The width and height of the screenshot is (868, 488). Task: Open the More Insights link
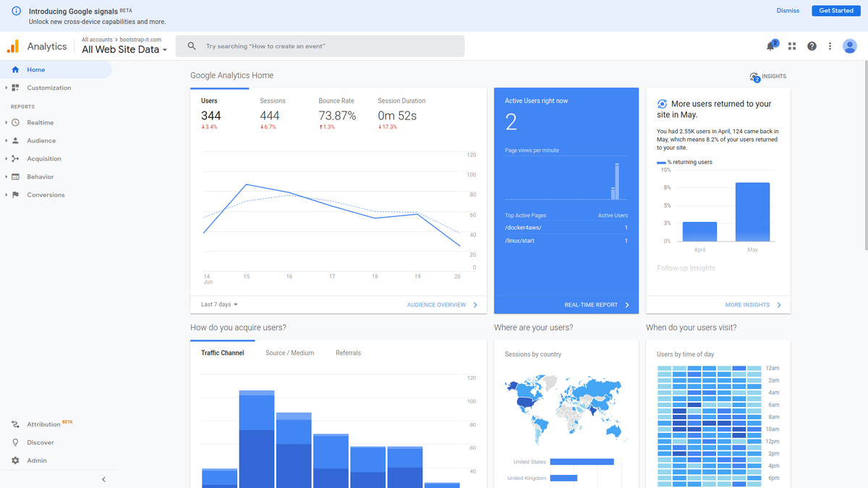pyautogui.click(x=753, y=305)
